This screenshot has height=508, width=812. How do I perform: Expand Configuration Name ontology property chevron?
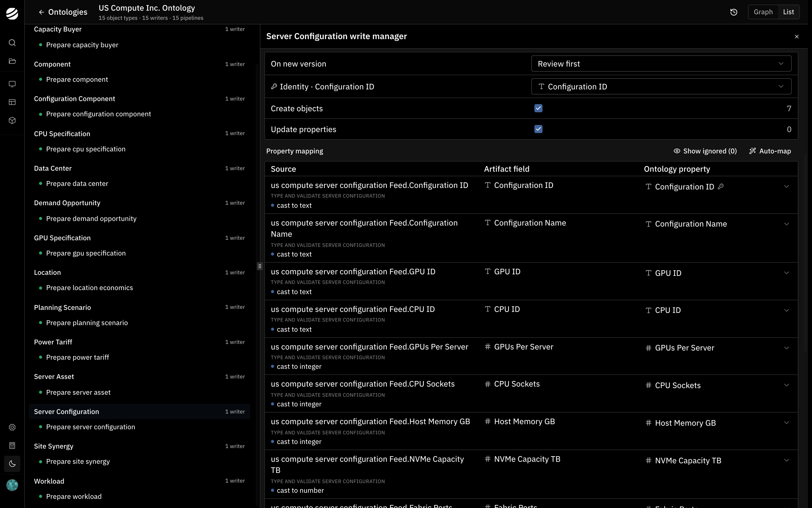(786, 224)
